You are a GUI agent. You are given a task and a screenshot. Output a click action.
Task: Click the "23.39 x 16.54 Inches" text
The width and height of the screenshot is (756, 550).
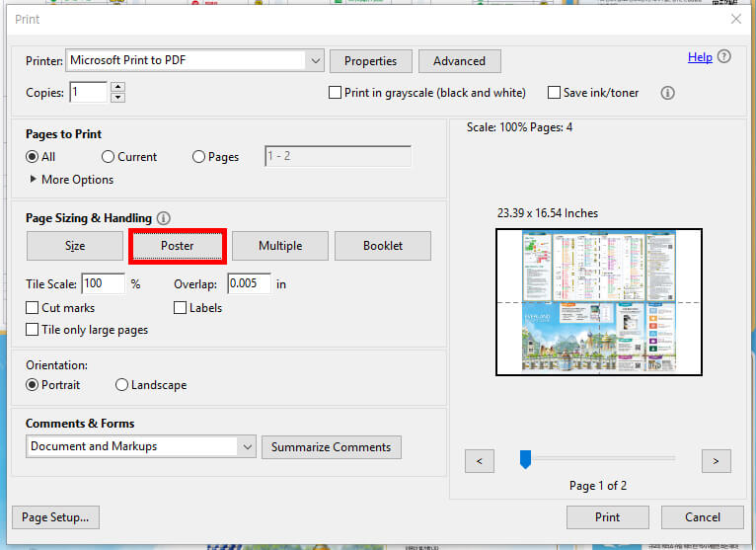point(548,213)
